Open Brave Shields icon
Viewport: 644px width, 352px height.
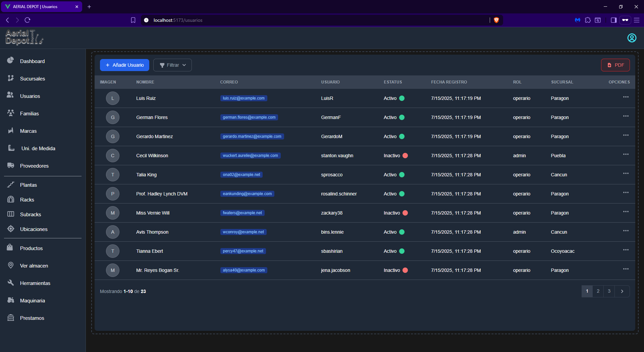496,20
